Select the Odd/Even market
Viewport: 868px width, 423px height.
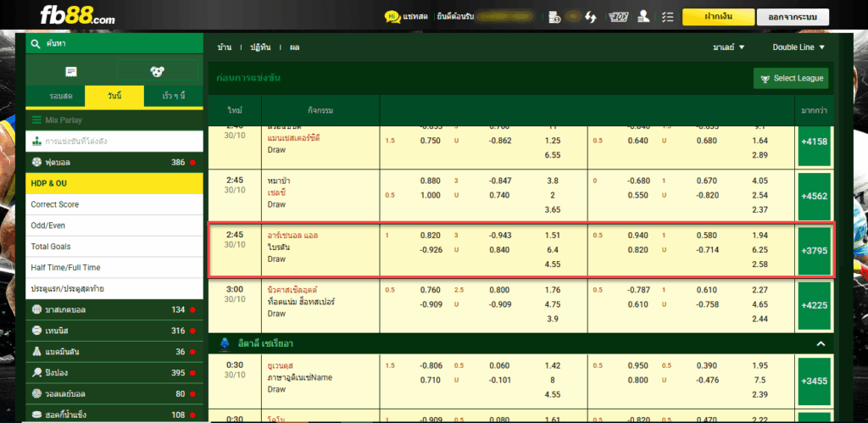pos(114,225)
